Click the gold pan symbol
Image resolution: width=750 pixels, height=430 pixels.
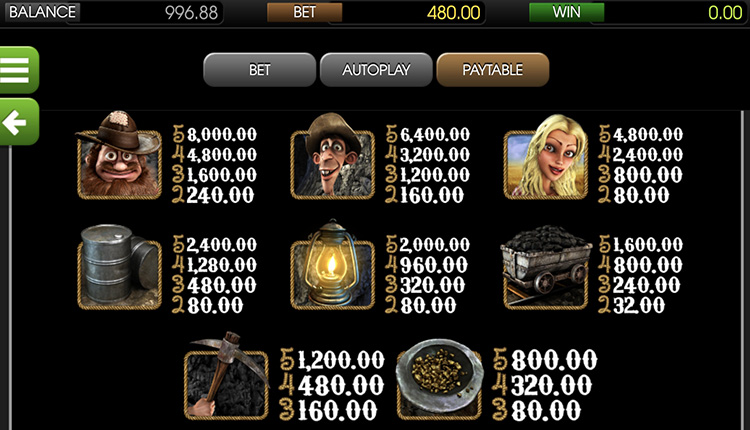pos(439,379)
